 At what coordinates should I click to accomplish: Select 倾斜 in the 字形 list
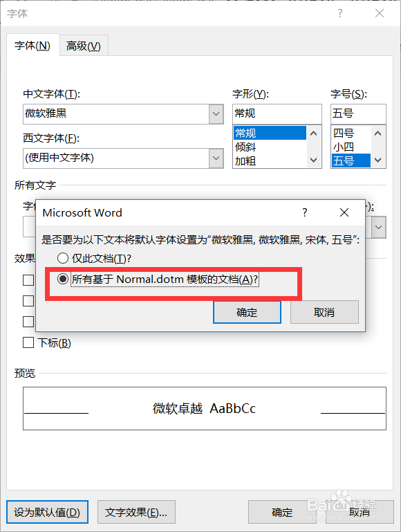[x=270, y=147]
